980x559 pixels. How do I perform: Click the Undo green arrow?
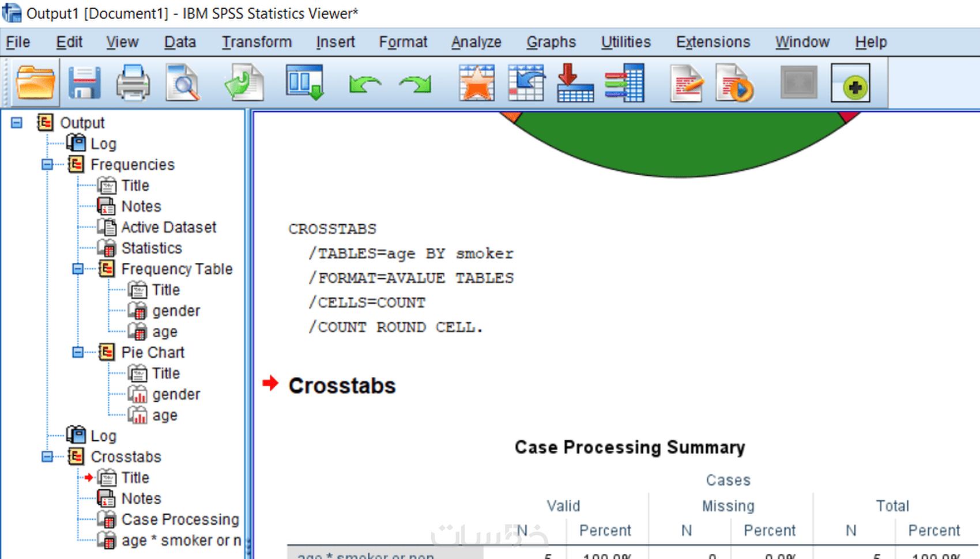point(365,85)
